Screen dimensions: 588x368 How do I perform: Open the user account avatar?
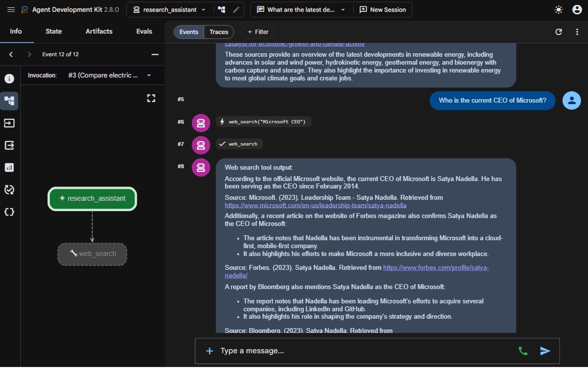[577, 10]
